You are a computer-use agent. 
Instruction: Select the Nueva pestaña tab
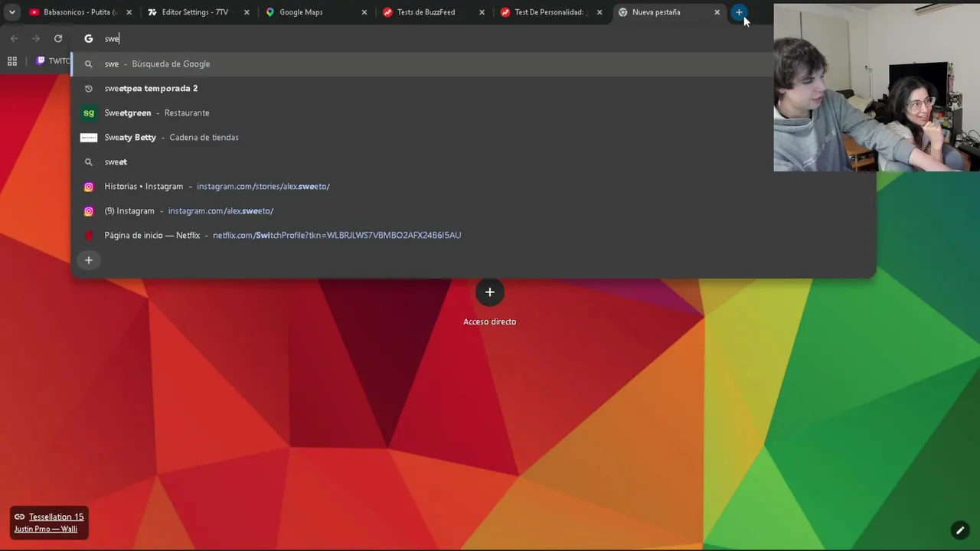click(670, 12)
